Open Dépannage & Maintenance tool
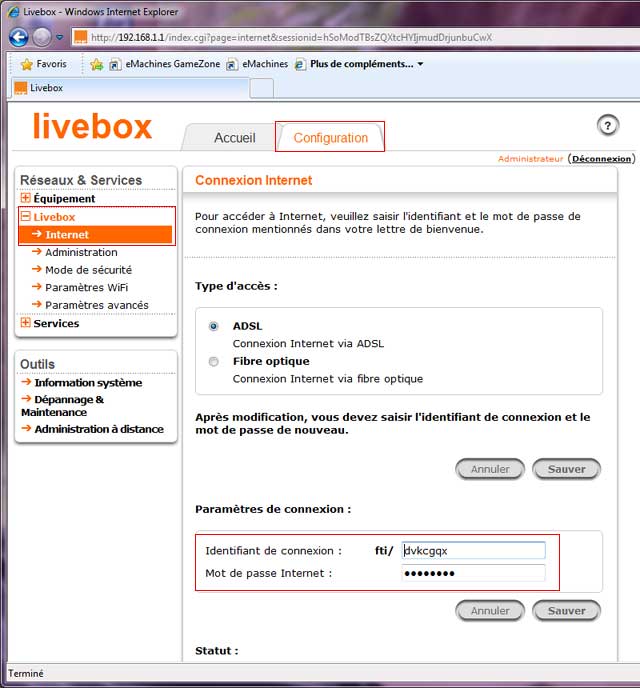This screenshot has width=640, height=688. [62, 406]
